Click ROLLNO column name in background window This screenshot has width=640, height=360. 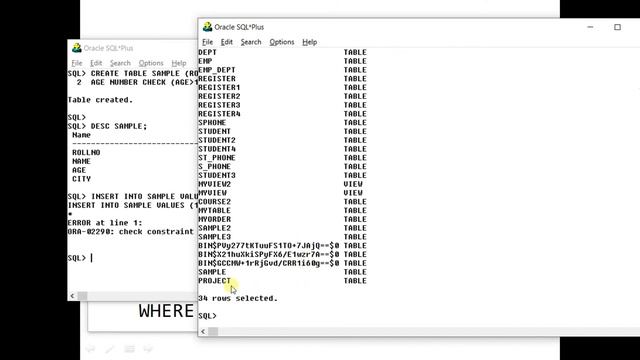tap(86, 153)
